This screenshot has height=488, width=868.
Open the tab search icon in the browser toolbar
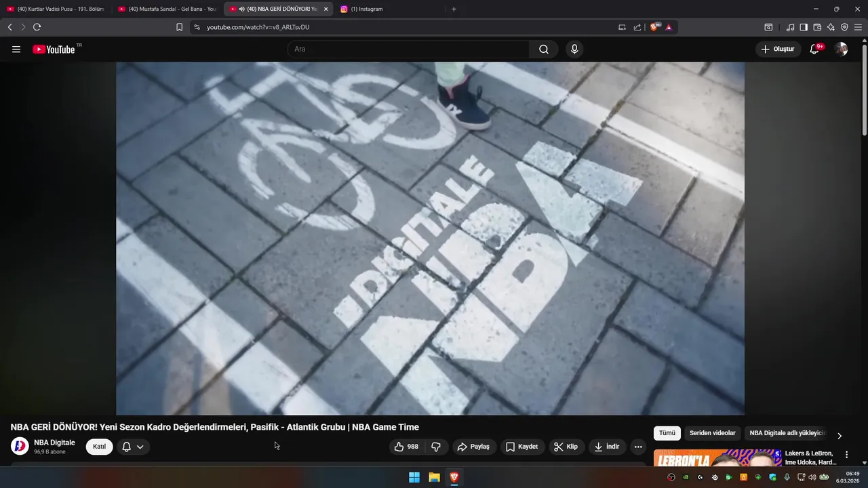tap(768, 27)
